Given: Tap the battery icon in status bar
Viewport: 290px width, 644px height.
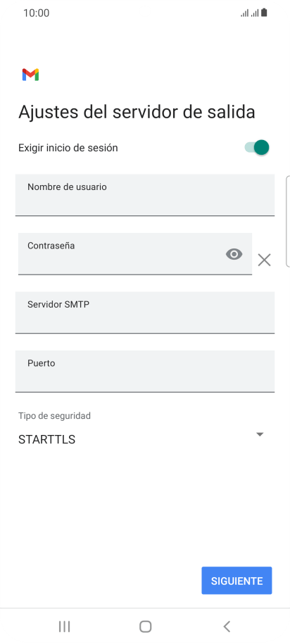Looking at the screenshot, I should pyautogui.click(x=264, y=13).
